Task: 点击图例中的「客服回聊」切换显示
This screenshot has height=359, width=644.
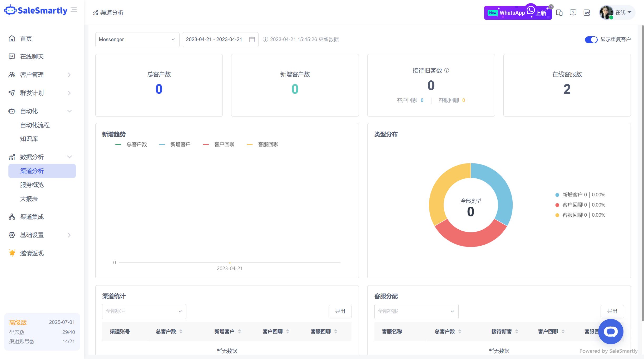Action: [x=268, y=144]
